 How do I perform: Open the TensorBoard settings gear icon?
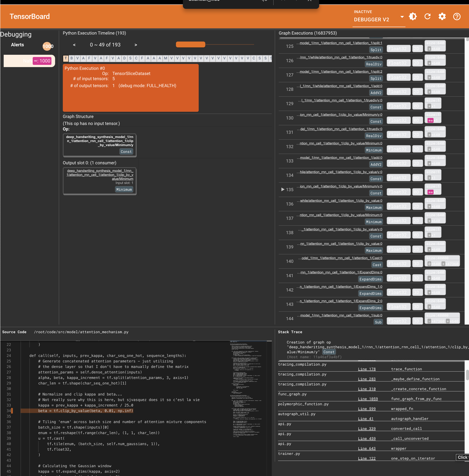[442, 17]
